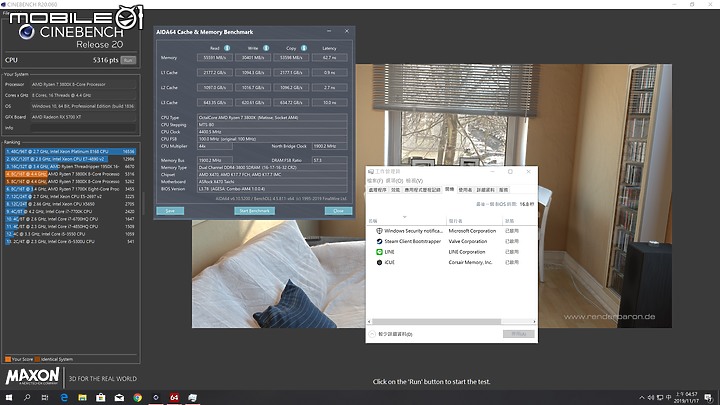Image resolution: width=720 pixels, height=405 pixels.
Task: Sort Task Manager list by Publisher column header
Action: [474, 220]
